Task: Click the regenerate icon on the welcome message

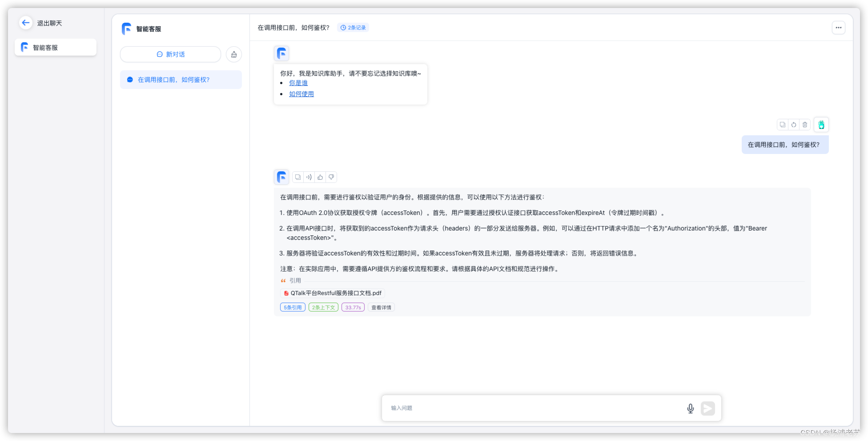Action: click(793, 125)
